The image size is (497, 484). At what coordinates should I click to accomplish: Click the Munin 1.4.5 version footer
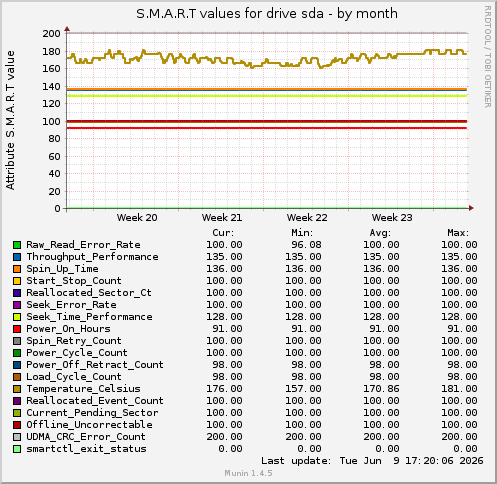pyautogui.click(x=248, y=473)
